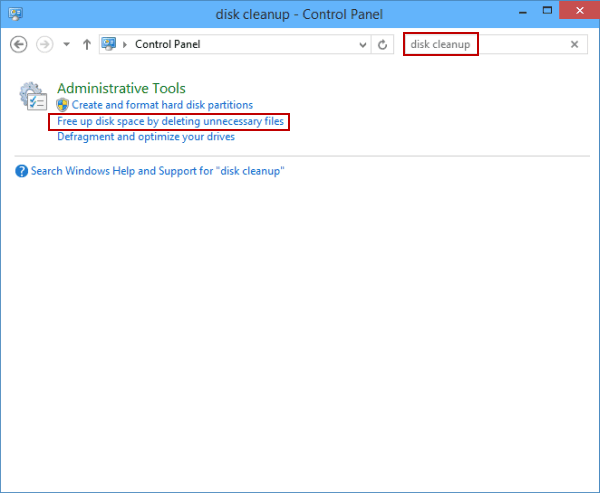Viewport: 600px width, 493px height.
Task: Expand the address bar breadcrumb chevron
Action: 125,44
